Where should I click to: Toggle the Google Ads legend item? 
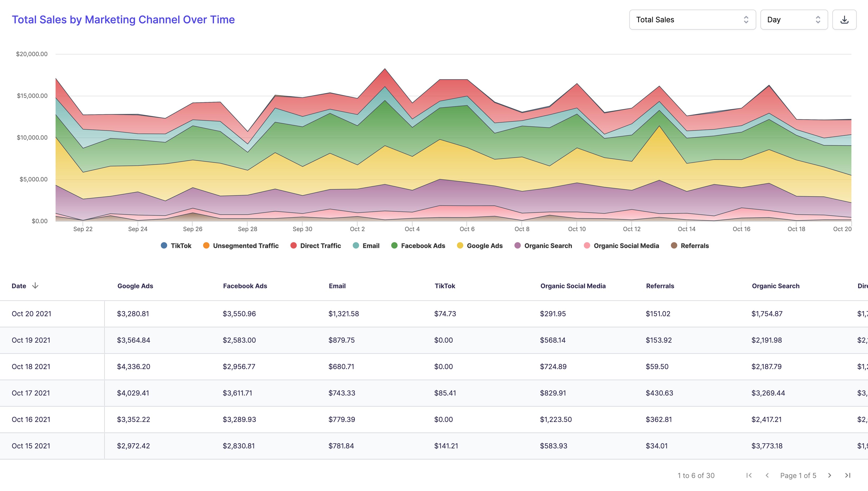(x=479, y=246)
